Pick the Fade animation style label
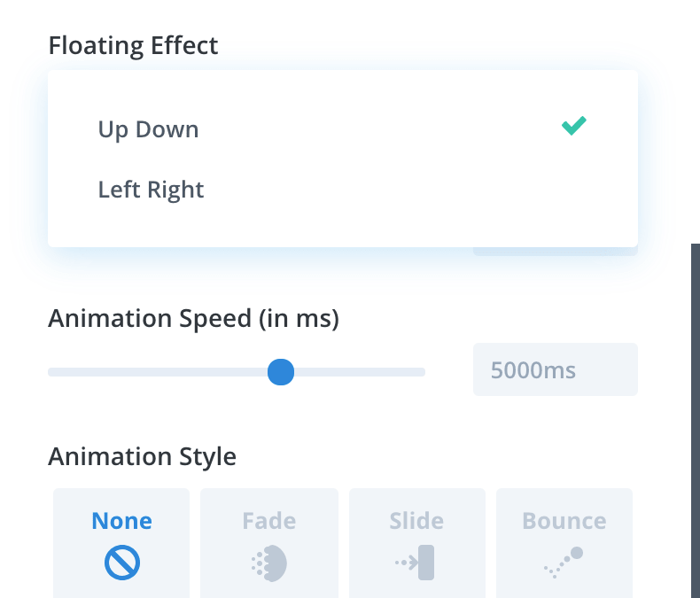Image resolution: width=700 pixels, height=598 pixels. tap(269, 521)
